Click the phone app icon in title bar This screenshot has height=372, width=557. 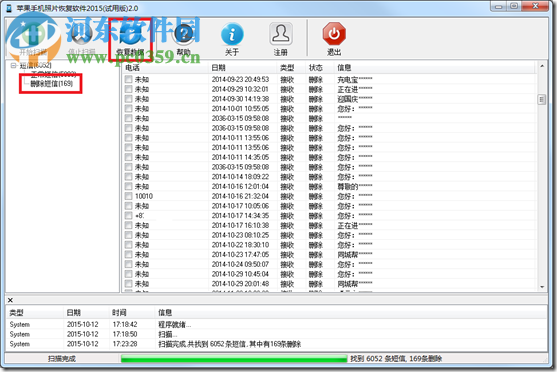(x=9, y=8)
